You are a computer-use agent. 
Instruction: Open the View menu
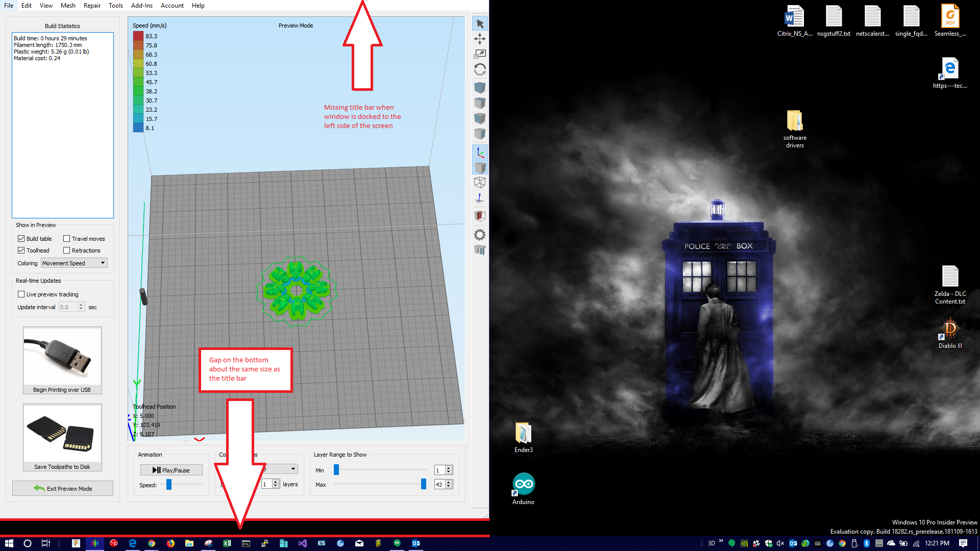point(46,6)
